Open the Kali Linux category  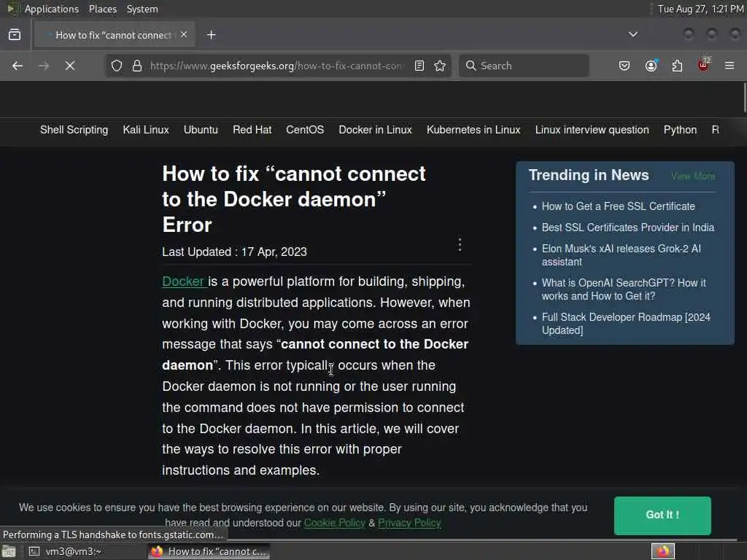[146, 130]
